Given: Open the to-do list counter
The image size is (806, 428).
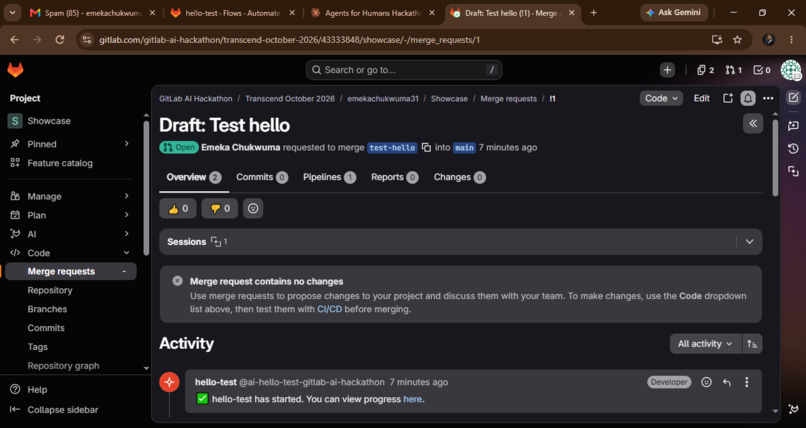Looking at the screenshot, I should click(x=762, y=70).
